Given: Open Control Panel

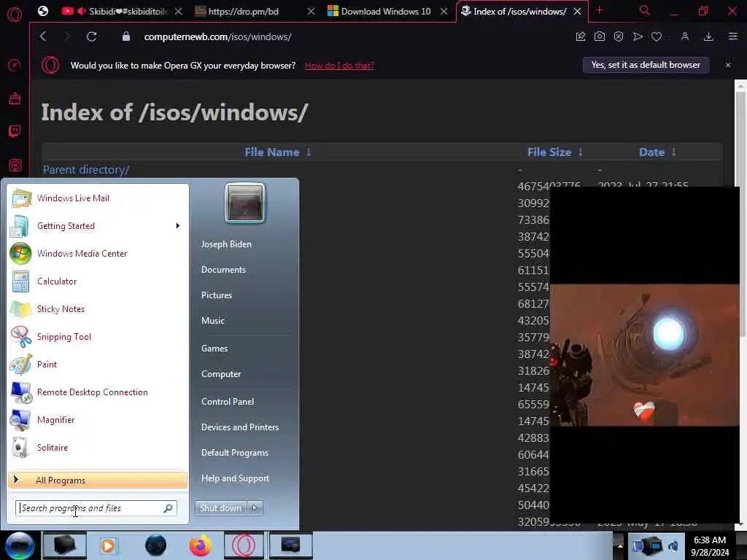Looking at the screenshot, I should click(228, 402).
